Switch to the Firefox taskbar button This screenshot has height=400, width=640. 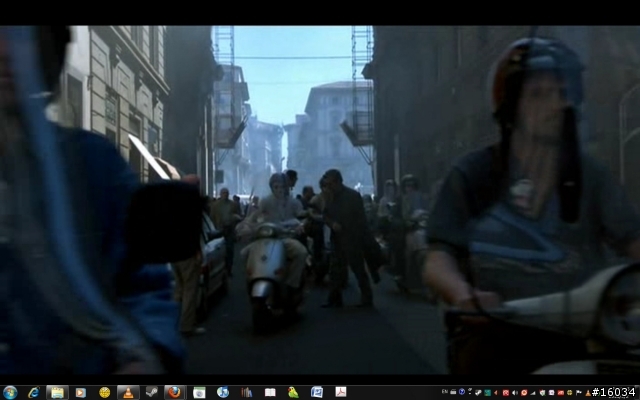click(175, 393)
